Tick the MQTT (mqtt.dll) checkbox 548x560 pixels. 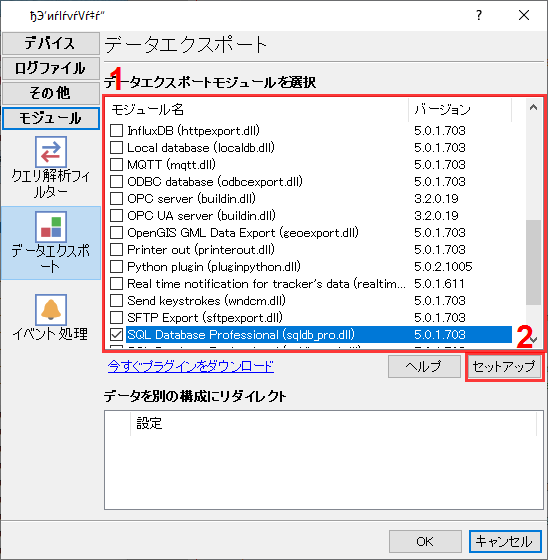[116, 165]
